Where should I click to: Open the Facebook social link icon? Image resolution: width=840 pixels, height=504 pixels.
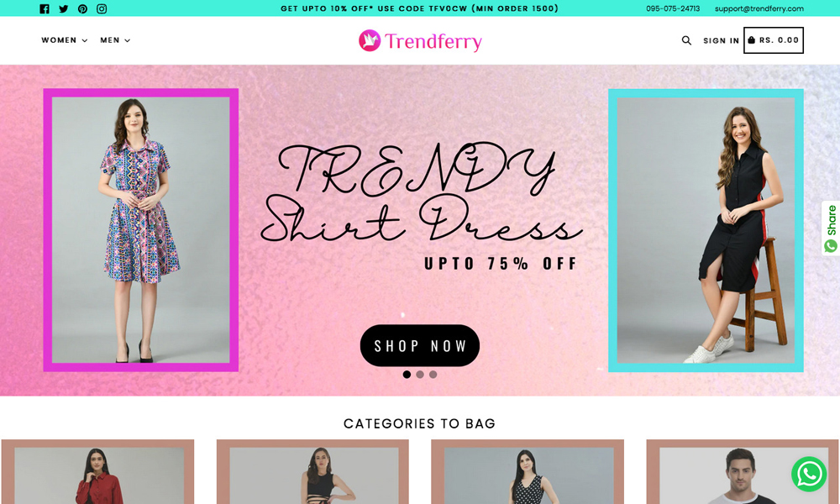45,8
